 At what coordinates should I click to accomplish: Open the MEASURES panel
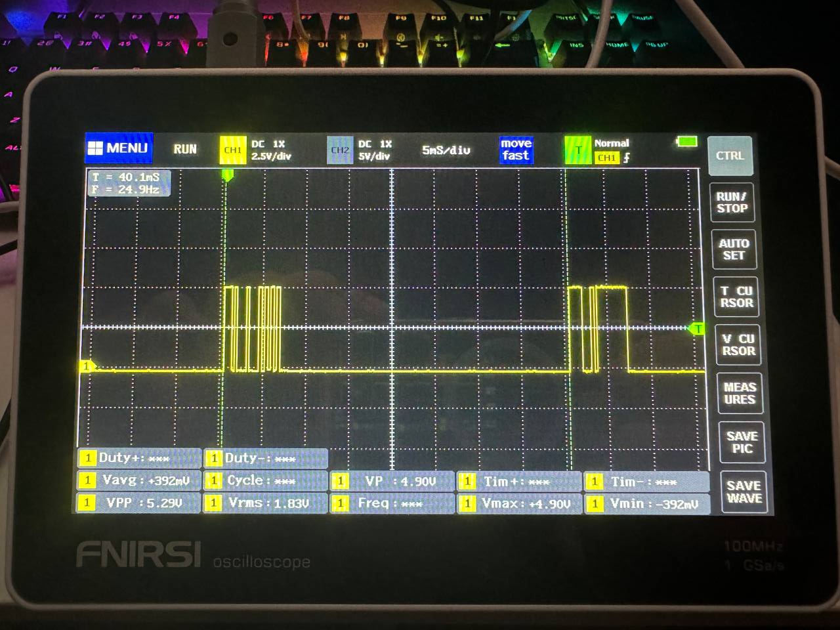pyautogui.click(x=739, y=393)
